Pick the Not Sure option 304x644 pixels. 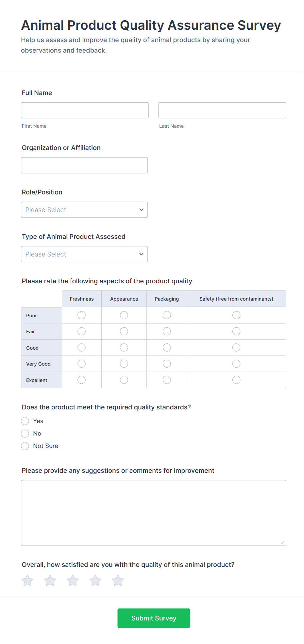point(25,446)
